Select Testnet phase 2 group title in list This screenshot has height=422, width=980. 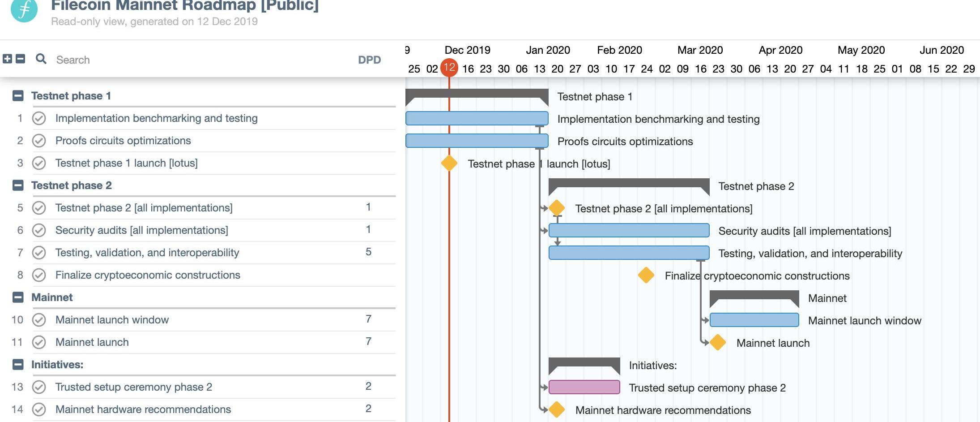(72, 185)
